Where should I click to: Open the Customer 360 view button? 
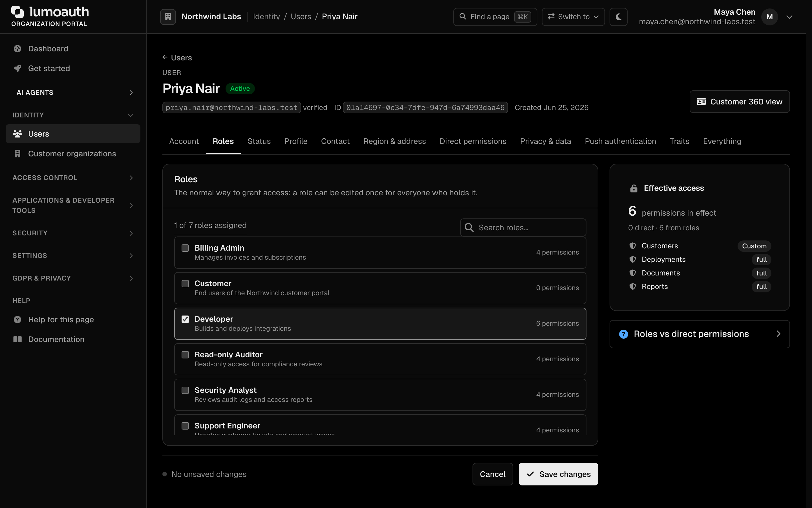(740, 102)
